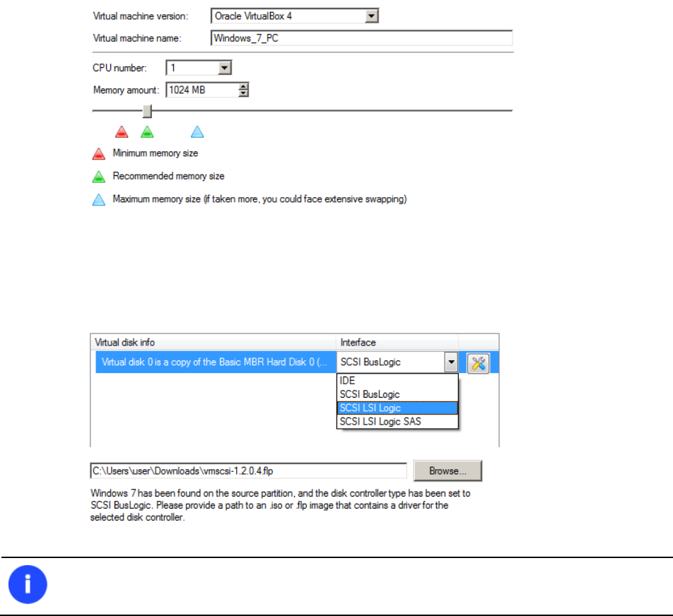Image resolution: width=673 pixels, height=616 pixels.
Task: Click the Maximum memory size legend text
Action: [x=259, y=199]
